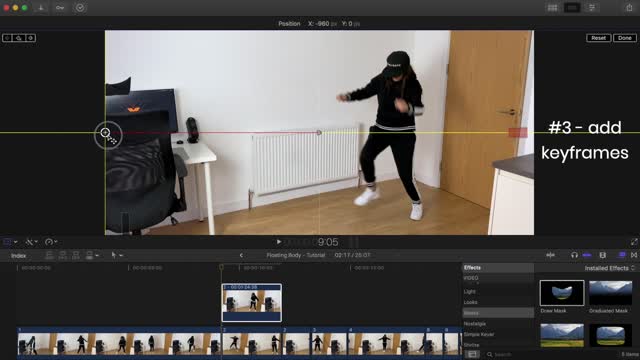Toggle the effects sidebar show/hide icon

coord(472,354)
